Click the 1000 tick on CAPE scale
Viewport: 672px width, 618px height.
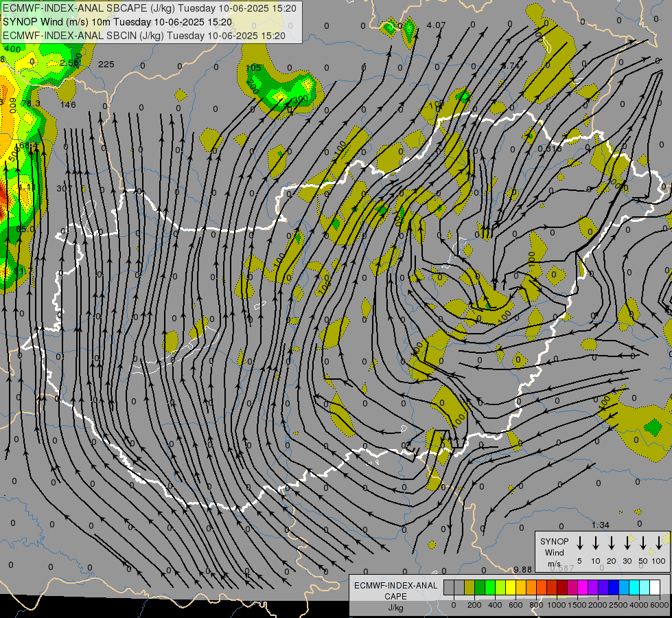pyautogui.click(x=557, y=605)
